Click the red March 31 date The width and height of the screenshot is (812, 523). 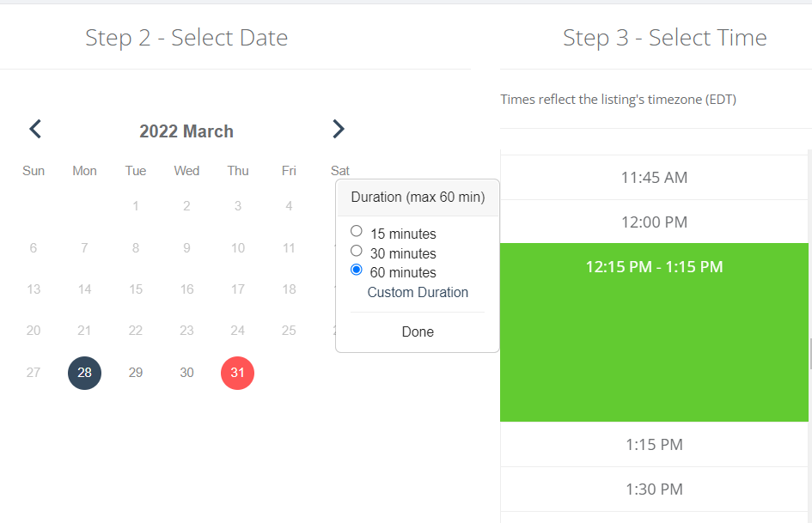[237, 373]
